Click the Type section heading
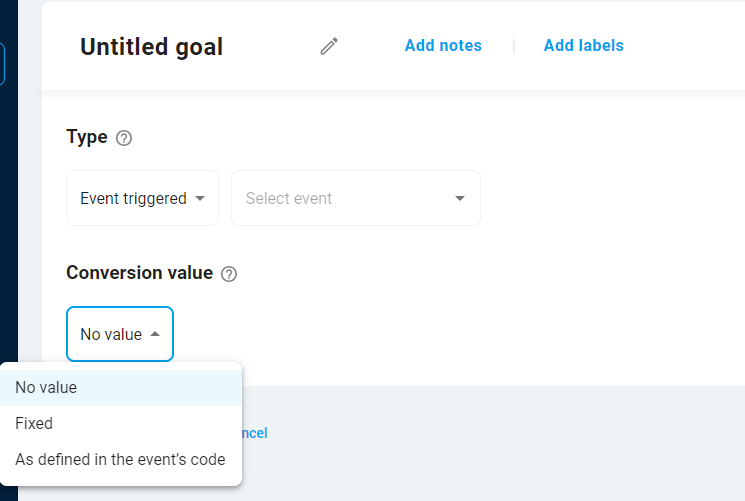 [87, 137]
